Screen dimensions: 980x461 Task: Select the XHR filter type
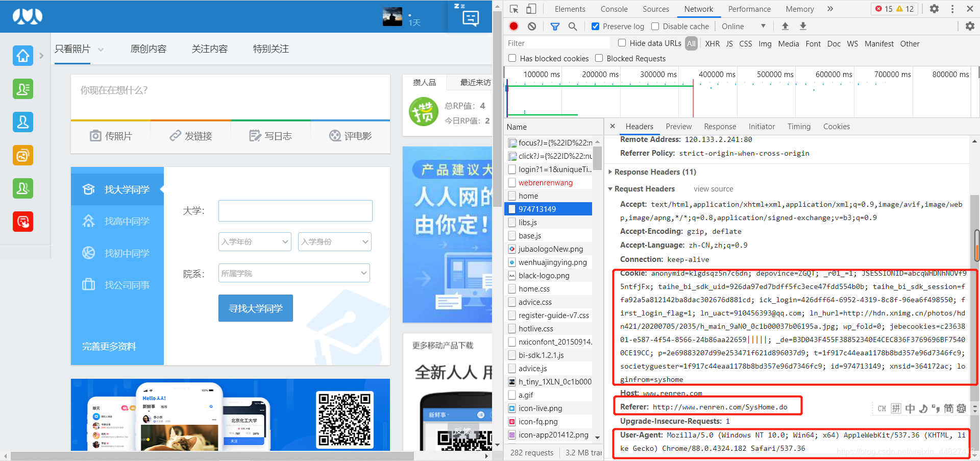click(712, 43)
